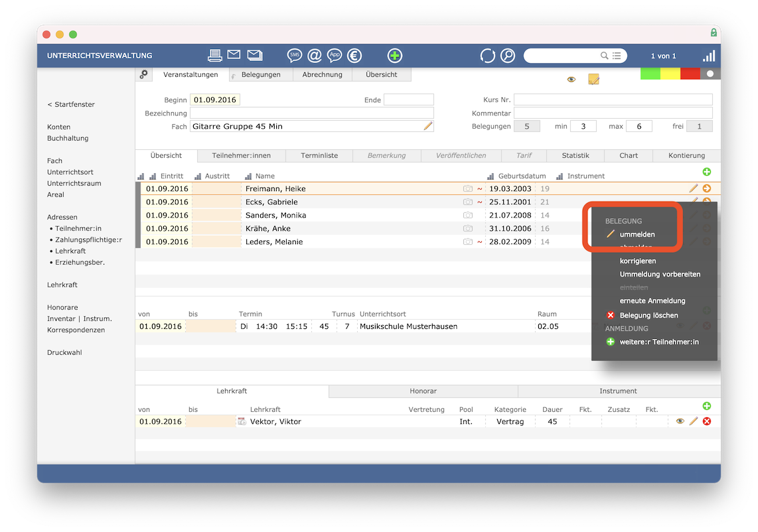Viewport: 758px width, 532px height.
Task: Open Druckwahl in the sidebar
Action: [x=64, y=352]
